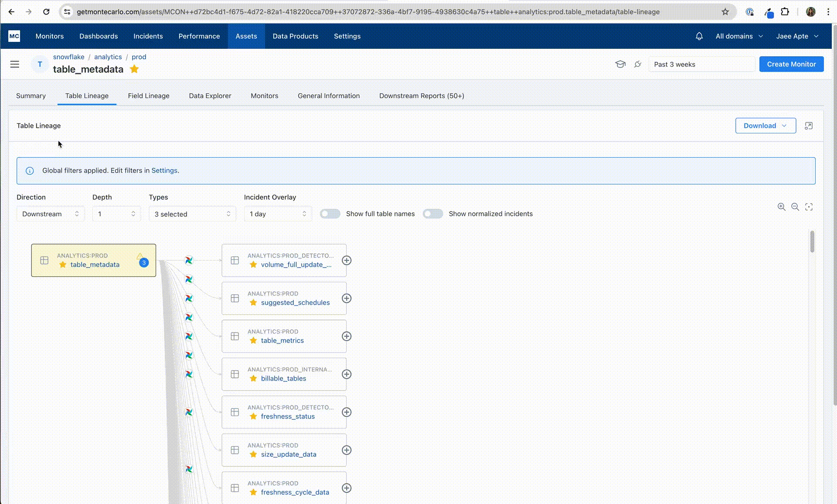The image size is (837, 504).
Task: Expand downstream of suggested_schedules node
Action: 347,298
